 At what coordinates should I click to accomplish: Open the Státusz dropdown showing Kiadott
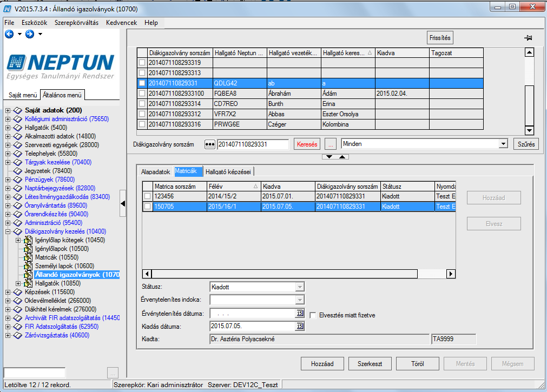(x=300, y=287)
